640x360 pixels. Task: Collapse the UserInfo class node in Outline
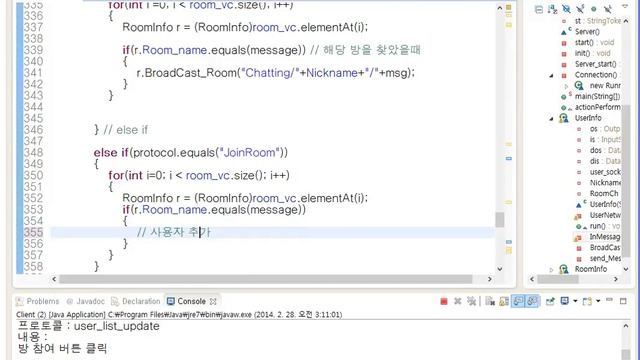[551, 118]
